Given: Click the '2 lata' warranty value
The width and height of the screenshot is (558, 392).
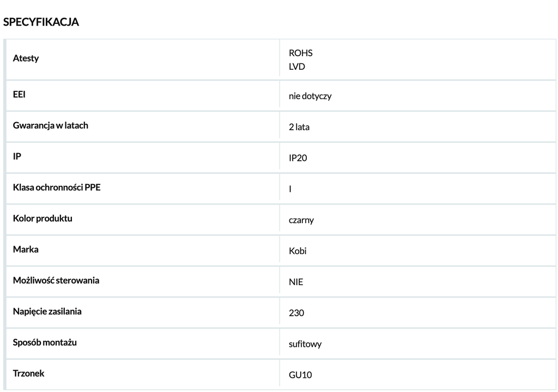Looking at the screenshot, I should [299, 127].
